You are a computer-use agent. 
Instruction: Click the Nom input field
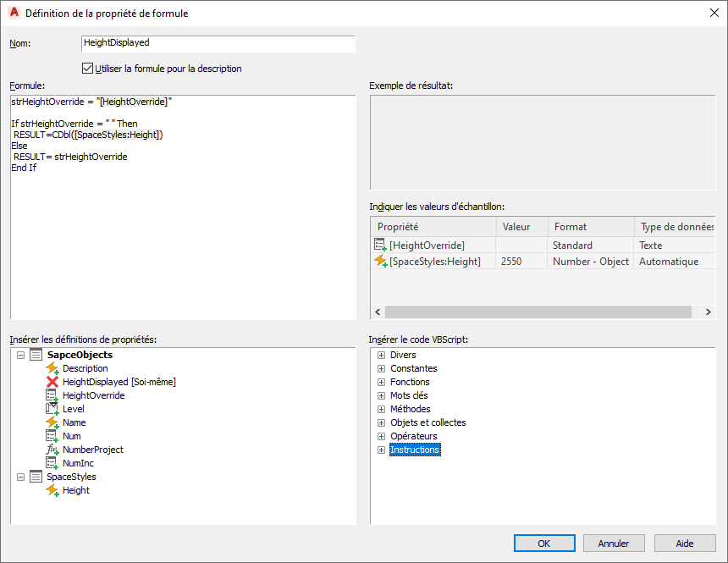click(218, 43)
